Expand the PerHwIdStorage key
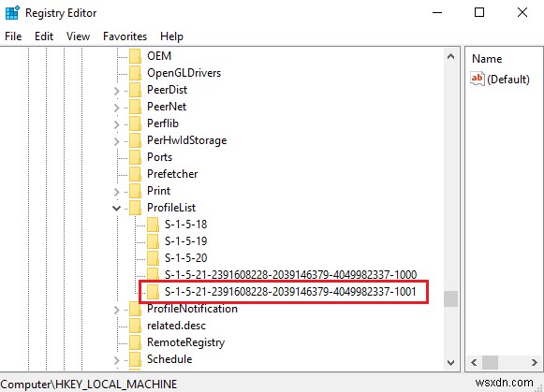Screen dimensions: 544x392 point(116,141)
